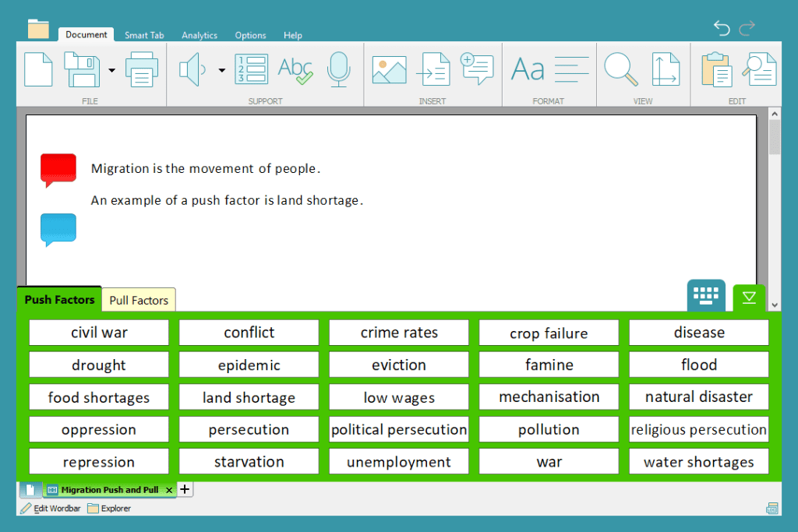Image resolution: width=798 pixels, height=532 pixels.
Task: Open the speech options dropdown arrow
Action: pyautogui.click(x=222, y=70)
